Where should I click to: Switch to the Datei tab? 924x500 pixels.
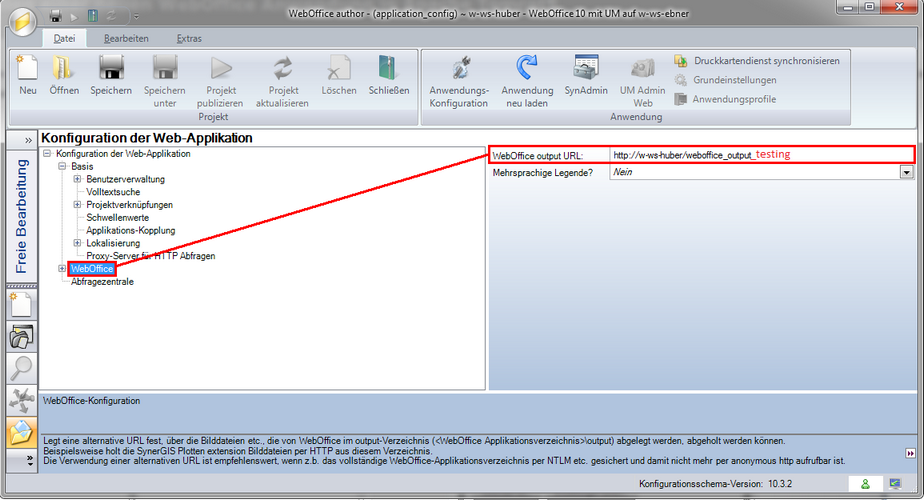[64, 38]
